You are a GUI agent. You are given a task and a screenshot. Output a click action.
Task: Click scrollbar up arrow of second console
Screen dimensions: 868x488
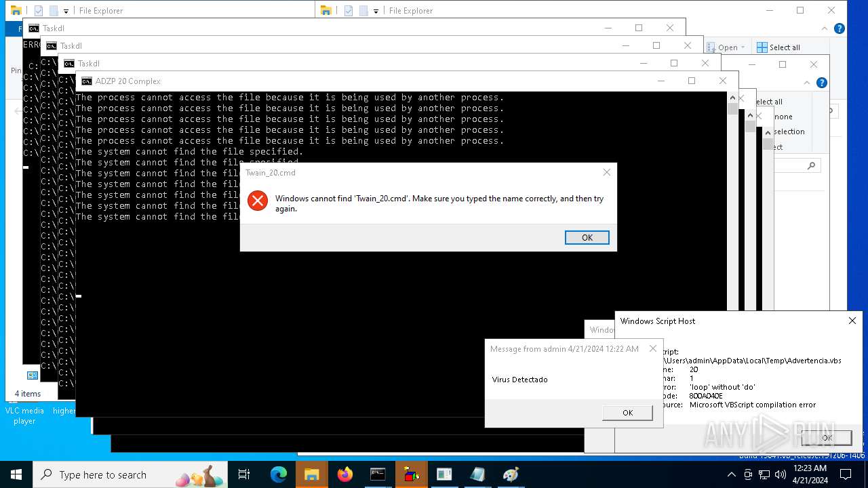(x=750, y=115)
